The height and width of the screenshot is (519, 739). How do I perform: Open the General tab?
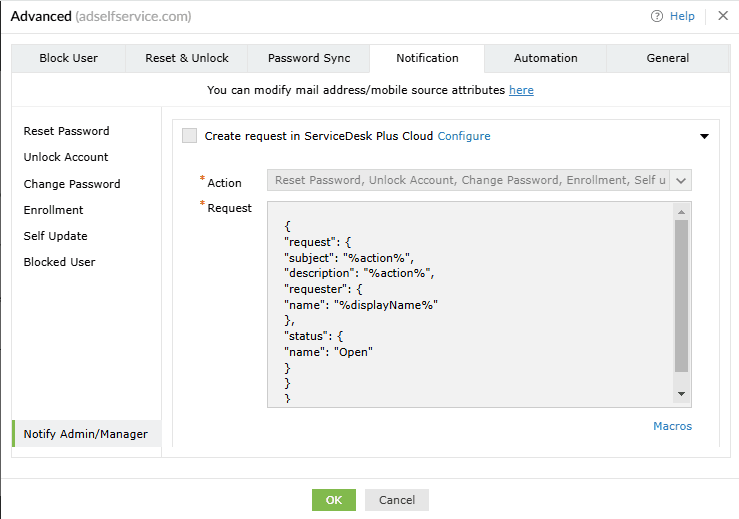click(667, 58)
